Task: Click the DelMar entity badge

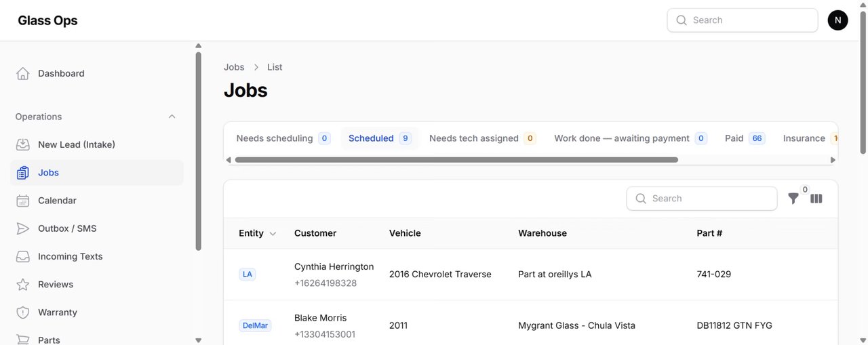Action: (x=255, y=325)
